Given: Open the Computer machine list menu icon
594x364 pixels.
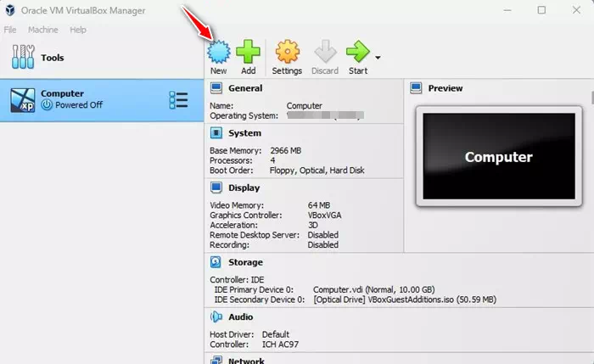Looking at the screenshot, I should click(178, 100).
